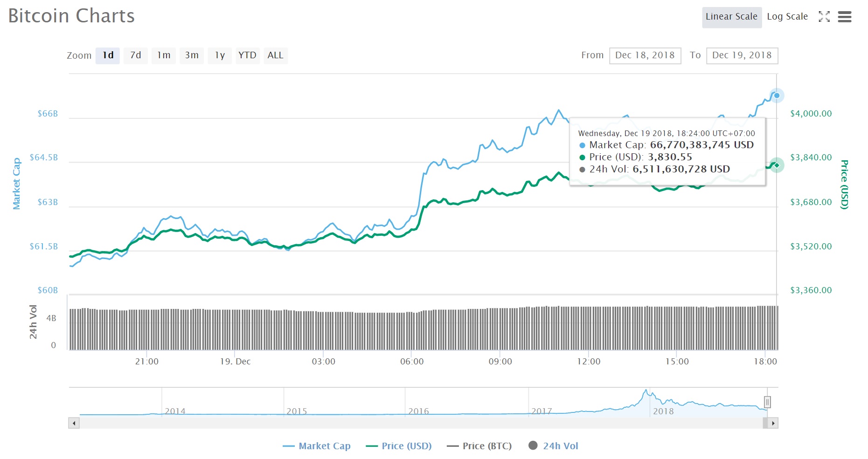Click the 15:00 time axis label
868x459 pixels.
pos(677,362)
